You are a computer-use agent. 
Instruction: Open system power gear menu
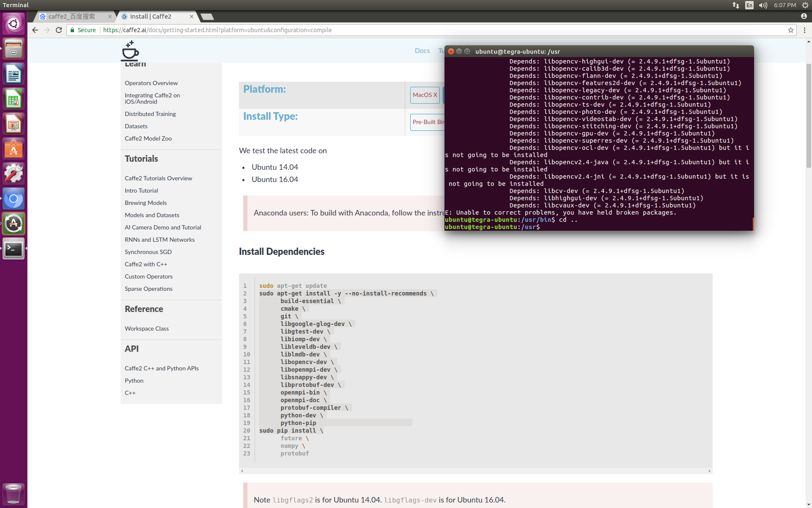pos(805,5)
